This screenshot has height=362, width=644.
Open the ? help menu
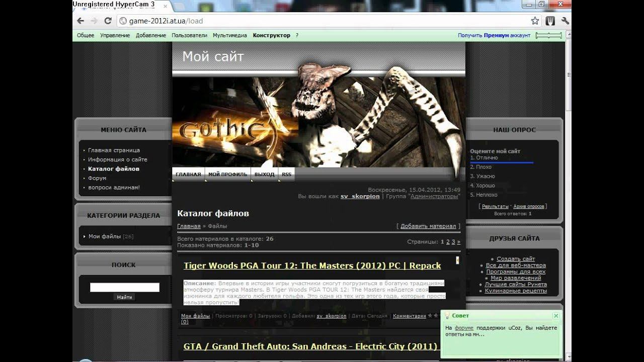pyautogui.click(x=297, y=36)
